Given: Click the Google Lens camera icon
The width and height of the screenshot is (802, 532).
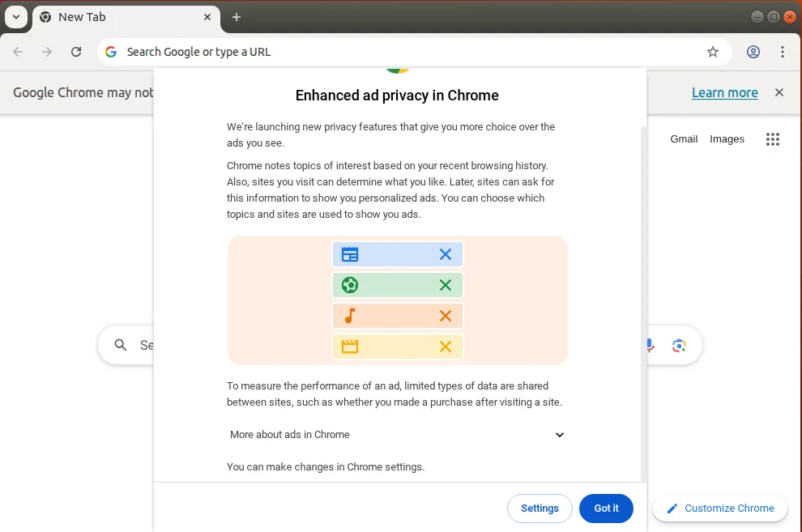Looking at the screenshot, I should (679, 345).
